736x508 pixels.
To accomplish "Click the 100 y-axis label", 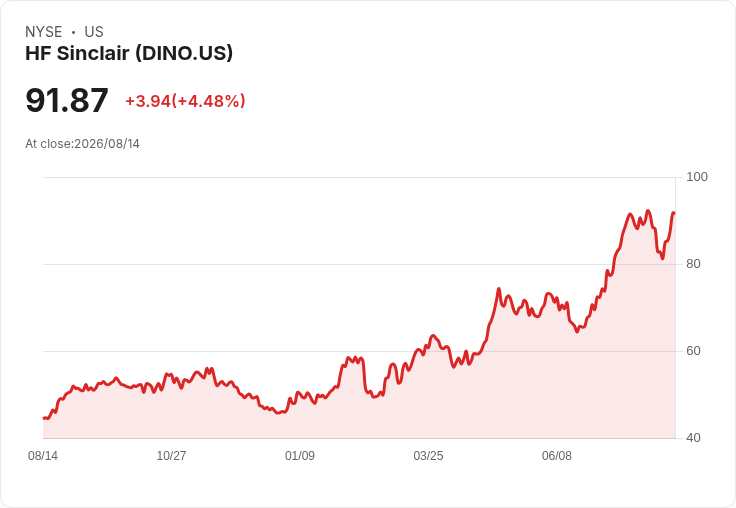I will click(697, 177).
